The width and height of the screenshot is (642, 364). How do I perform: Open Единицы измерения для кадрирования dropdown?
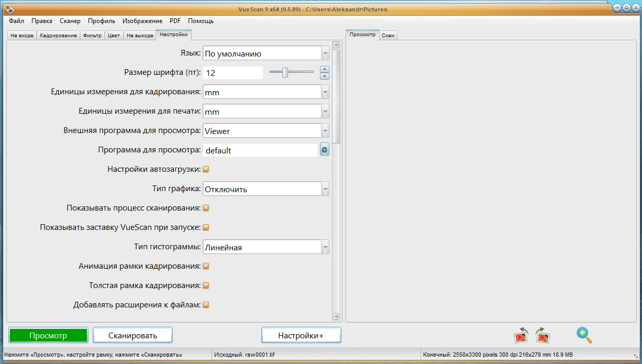pyautogui.click(x=266, y=92)
